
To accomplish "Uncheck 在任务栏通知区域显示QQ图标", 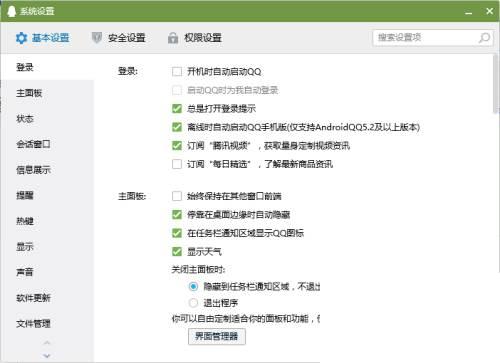I will (x=177, y=233).
